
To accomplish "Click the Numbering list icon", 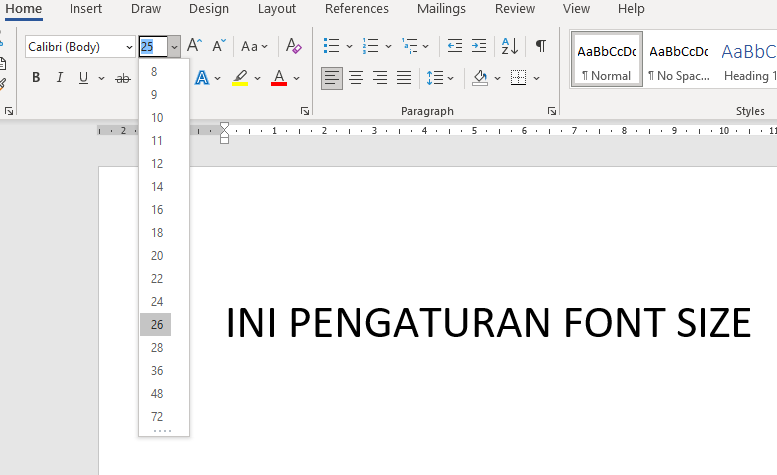I will click(x=370, y=46).
